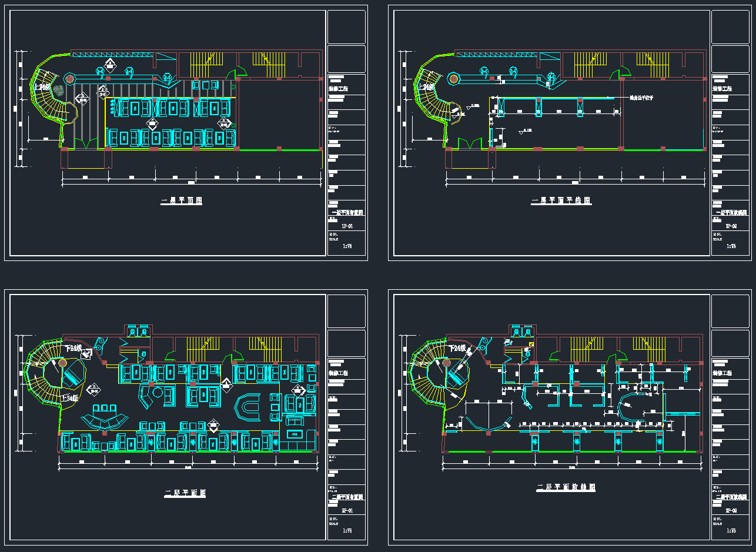Click the 一层平面图 drawing title
The height and width of the screenshot is (552, 756).
click(x=182, y=201)
